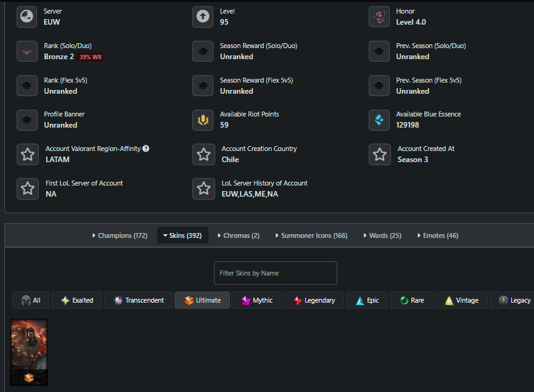
Task: Click the Server globe icon
Action: point(27,17)
